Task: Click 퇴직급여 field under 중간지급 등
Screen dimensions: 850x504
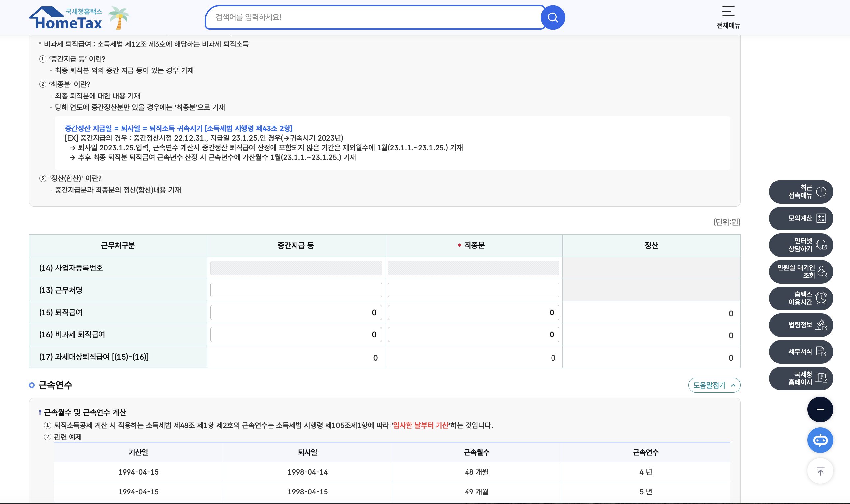Action: pyautogui.click(x=296, y=313)
